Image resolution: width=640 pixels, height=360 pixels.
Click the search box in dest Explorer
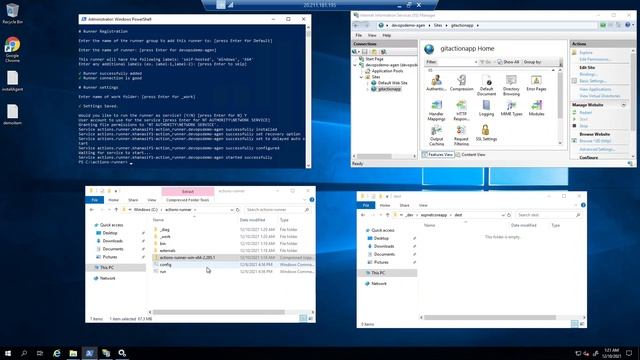548,215
